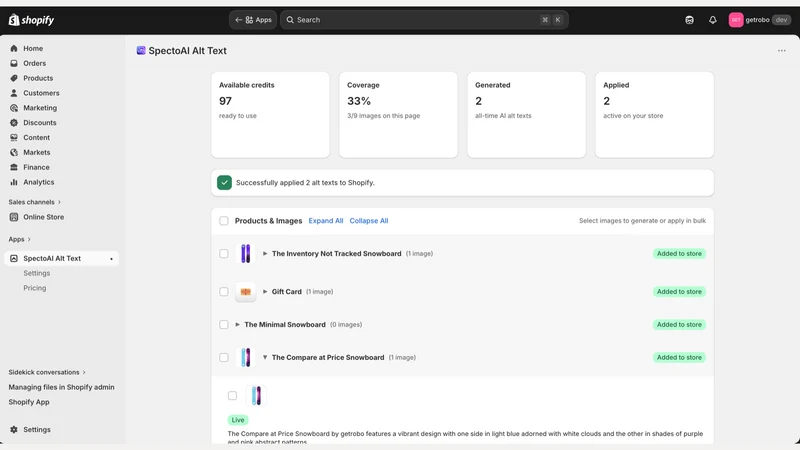Open the getrobo account menu
The image size is (800, 450).
760,20
